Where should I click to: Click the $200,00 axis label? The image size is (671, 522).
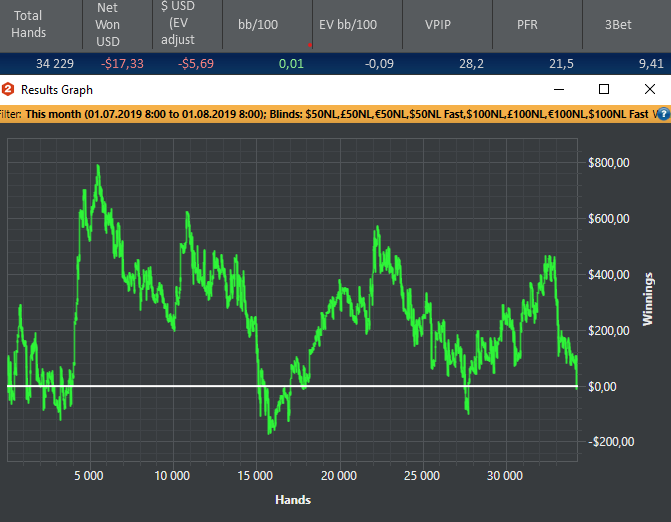pyautogui.click(x=609, y=331)
